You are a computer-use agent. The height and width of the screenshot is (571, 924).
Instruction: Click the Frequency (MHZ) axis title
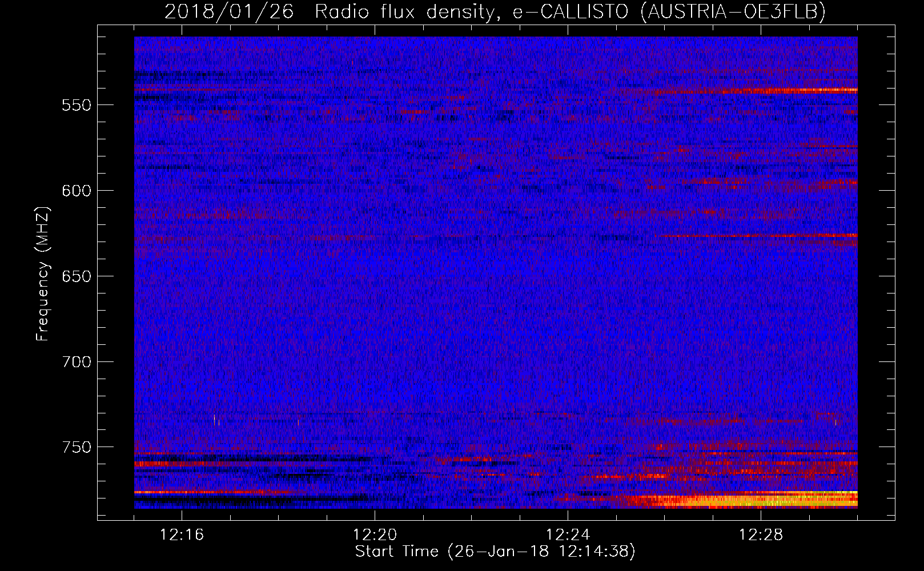click(43, 274)
